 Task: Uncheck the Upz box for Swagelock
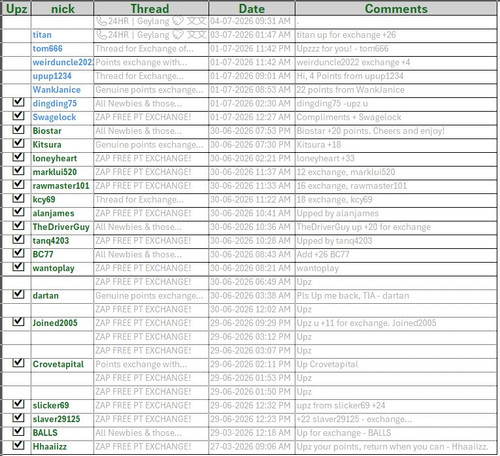pos(18,116)
